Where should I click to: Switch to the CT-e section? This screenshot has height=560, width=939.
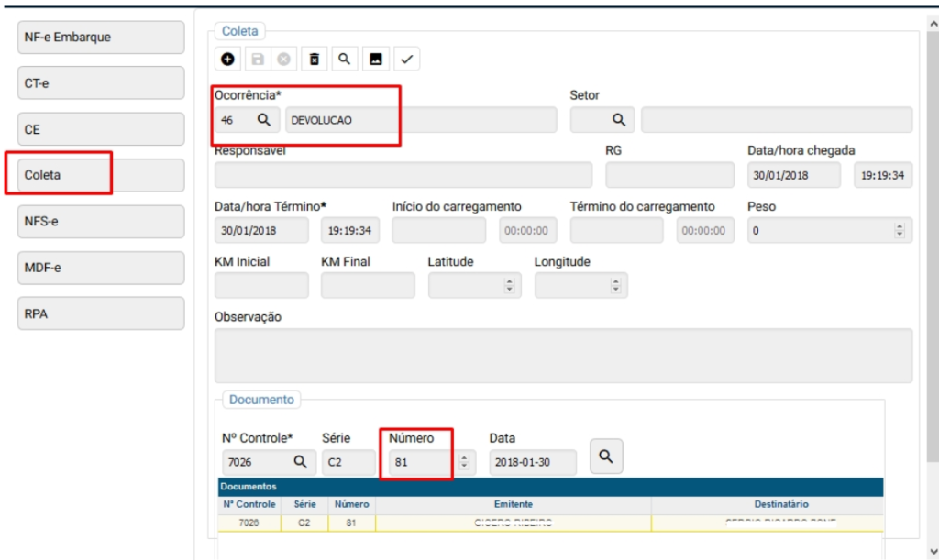click(101, 83)
